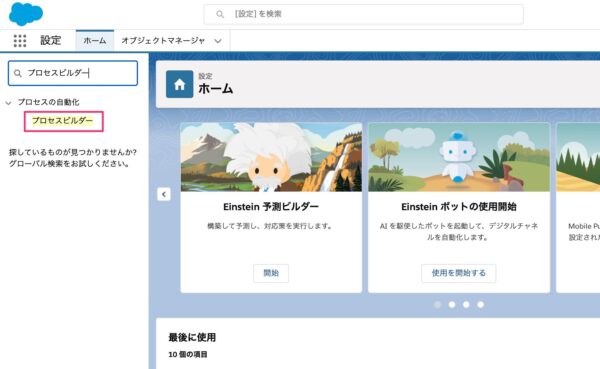Image resolution: width=600 pixels, height=369 pixels.
Task: Collapse the プロセスの自動化 section chevron
Action: [x=8, y=103]
